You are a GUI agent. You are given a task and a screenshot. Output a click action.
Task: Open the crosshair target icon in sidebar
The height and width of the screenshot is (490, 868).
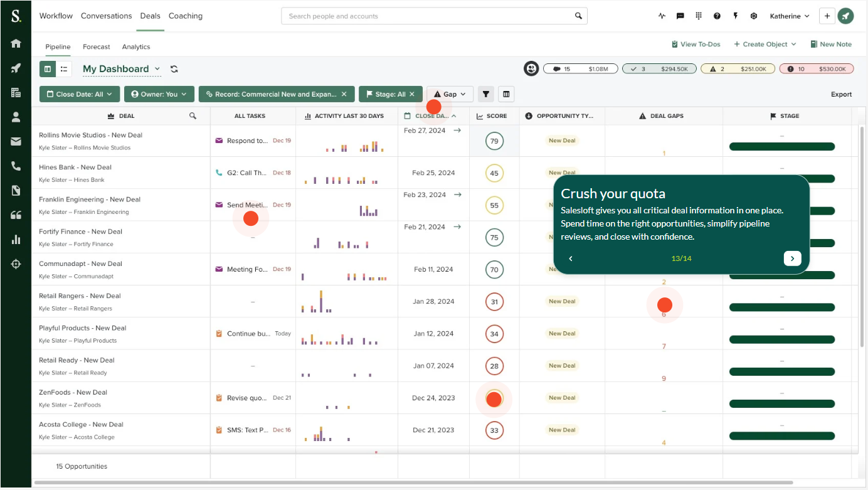tap(16, 264)
